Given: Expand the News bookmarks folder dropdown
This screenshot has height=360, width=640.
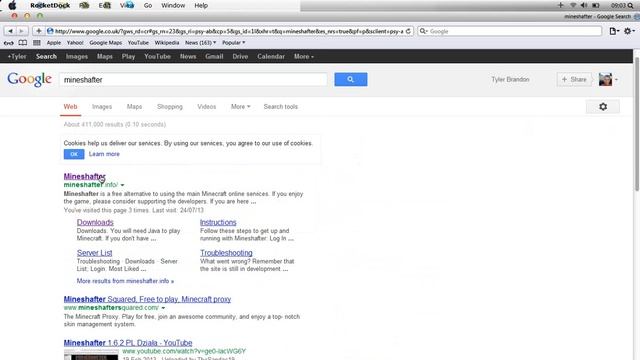Looking at the screenshot, I should 200,42.
